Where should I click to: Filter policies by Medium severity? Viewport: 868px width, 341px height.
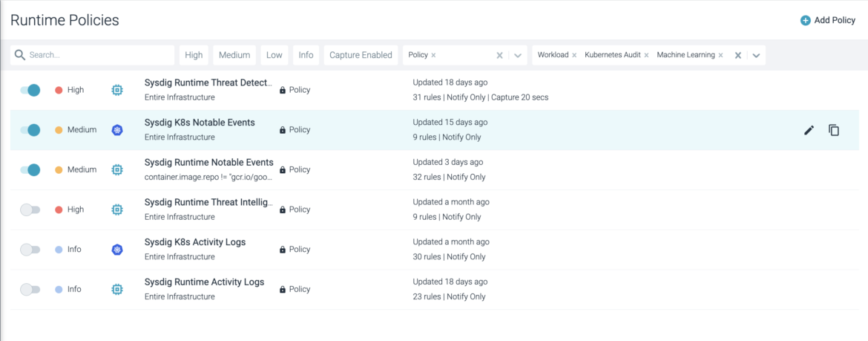[234, 56]
